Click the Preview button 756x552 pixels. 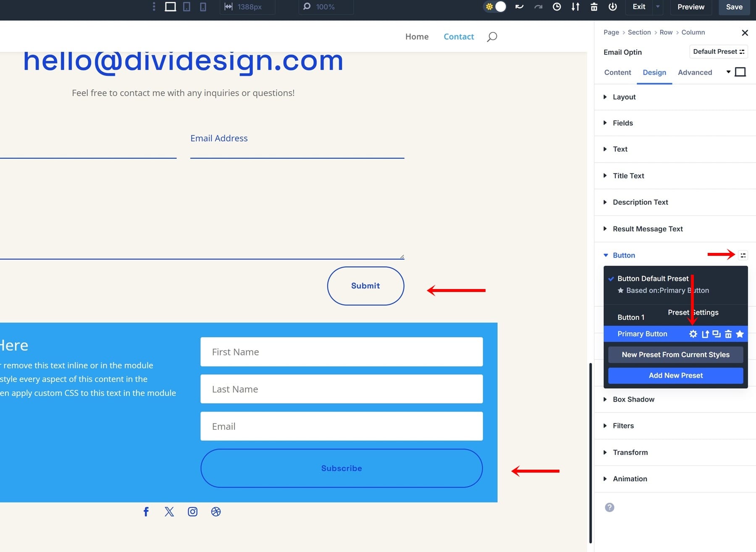pyautogui.click(x=691, y=7)
